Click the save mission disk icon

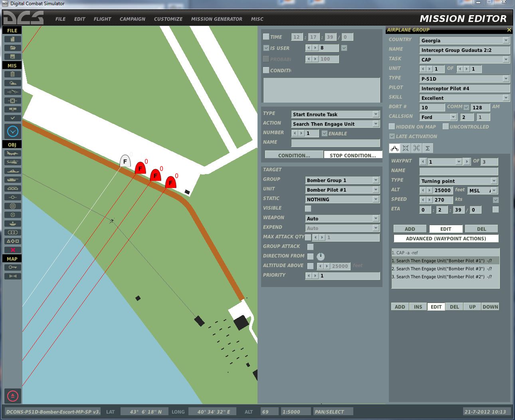point(12,57)
